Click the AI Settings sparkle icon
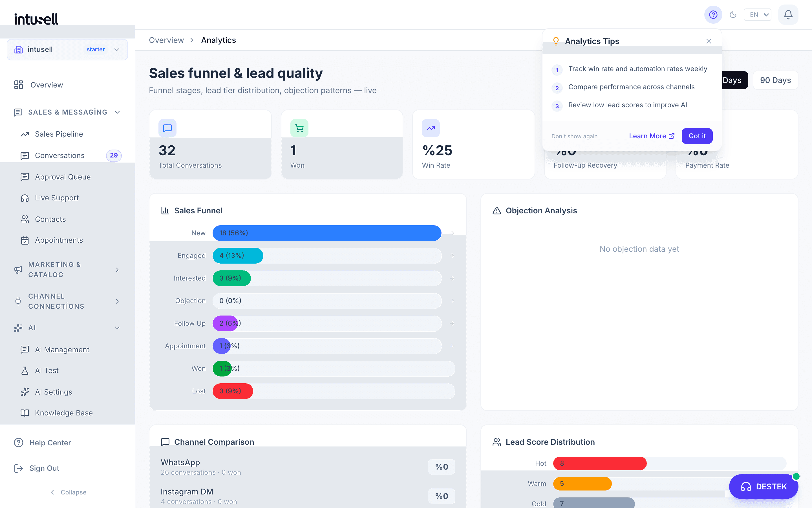 click(25, 392)
